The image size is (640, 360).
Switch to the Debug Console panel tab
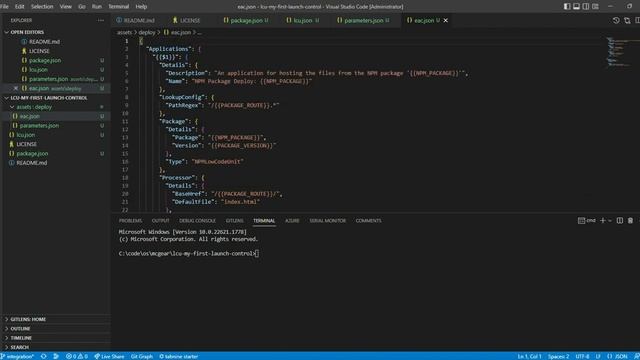coord(197,220)
